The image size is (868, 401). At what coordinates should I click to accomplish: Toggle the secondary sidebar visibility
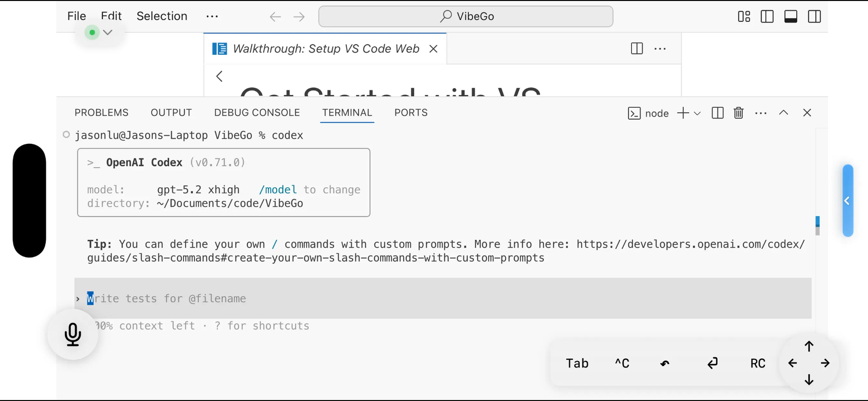click(x=814, y=16)
